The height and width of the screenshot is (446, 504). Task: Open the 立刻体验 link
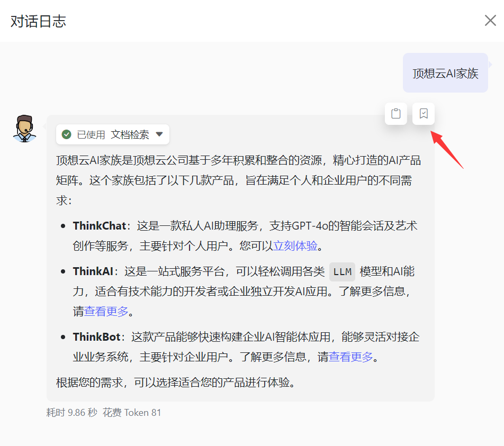pos(295,246)
